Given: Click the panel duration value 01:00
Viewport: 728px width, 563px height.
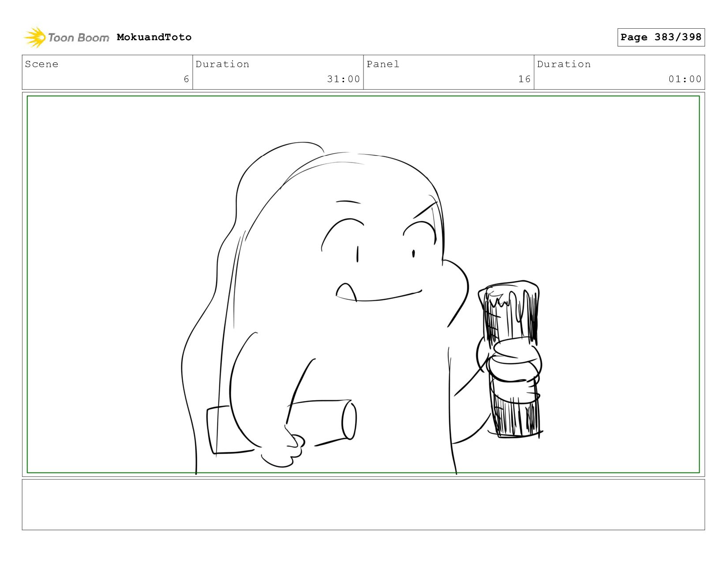Looking at the screenshot, I should click(x=685, y=79).
